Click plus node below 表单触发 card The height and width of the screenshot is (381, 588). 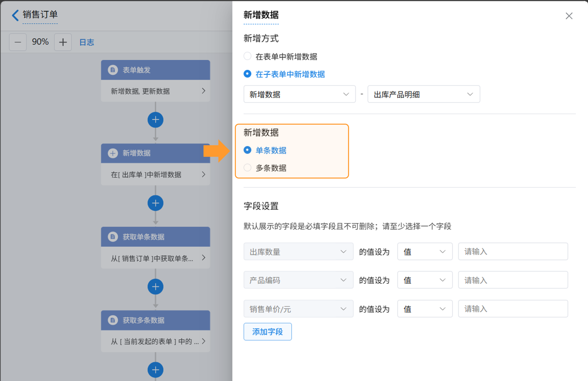[x=155, y=120]
